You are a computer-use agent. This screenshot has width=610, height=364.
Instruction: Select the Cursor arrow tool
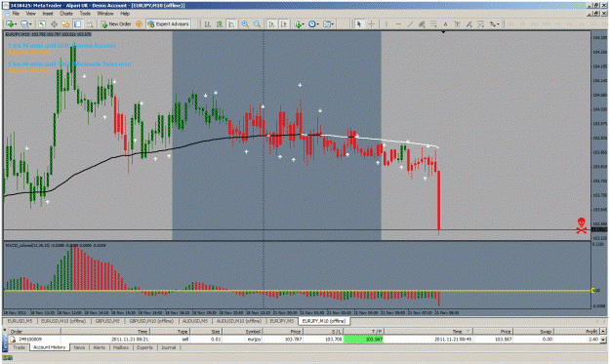359,24
